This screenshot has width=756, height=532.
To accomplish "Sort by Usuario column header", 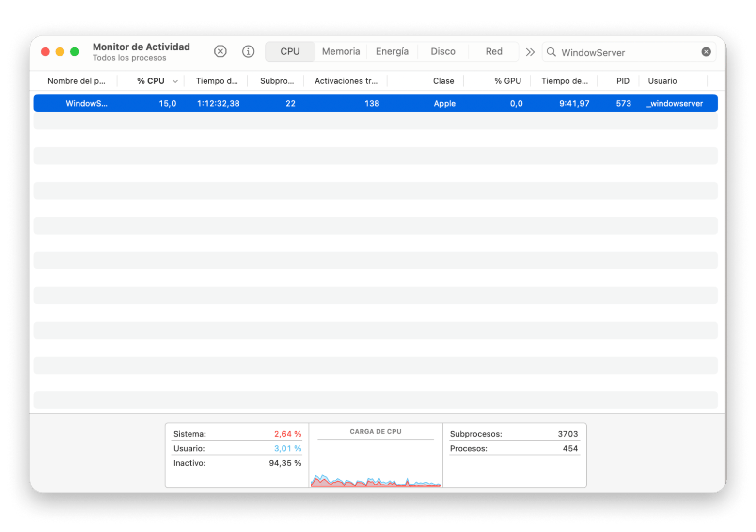I will [x=662, y=81].
